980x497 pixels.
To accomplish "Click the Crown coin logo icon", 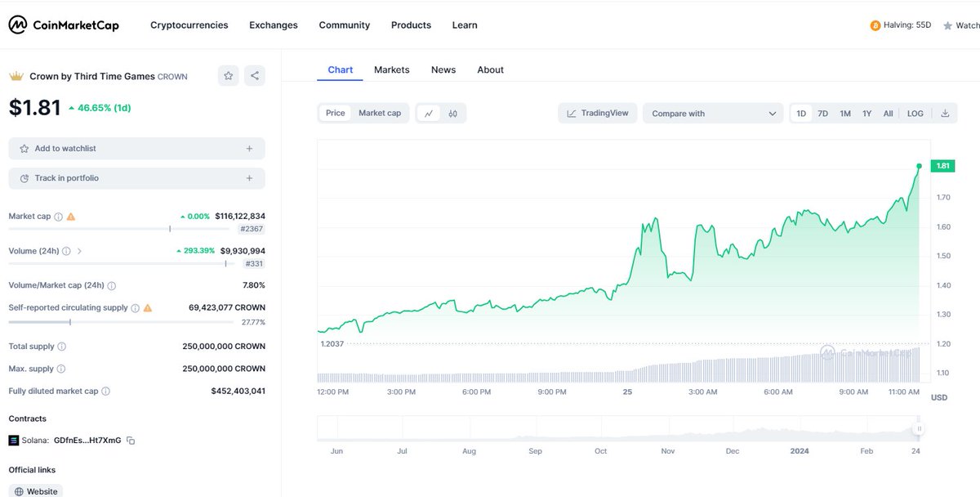I will click(16, 76).
